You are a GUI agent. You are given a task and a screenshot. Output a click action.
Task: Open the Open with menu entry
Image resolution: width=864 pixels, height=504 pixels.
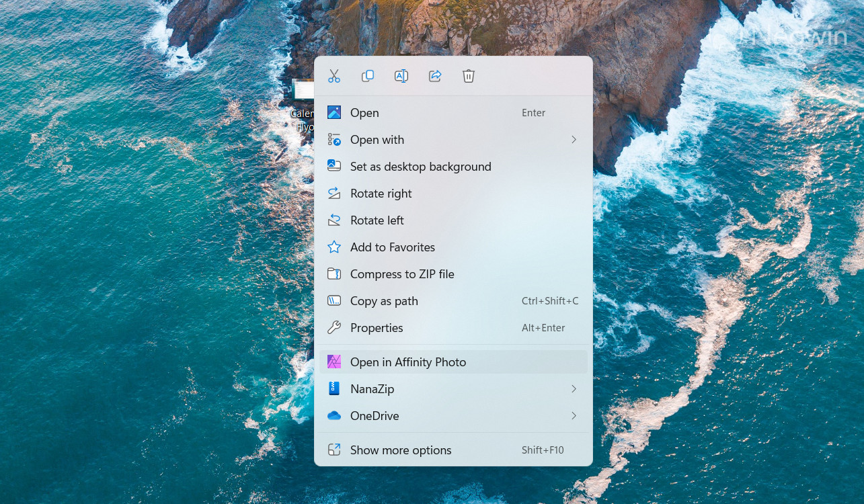453,140
